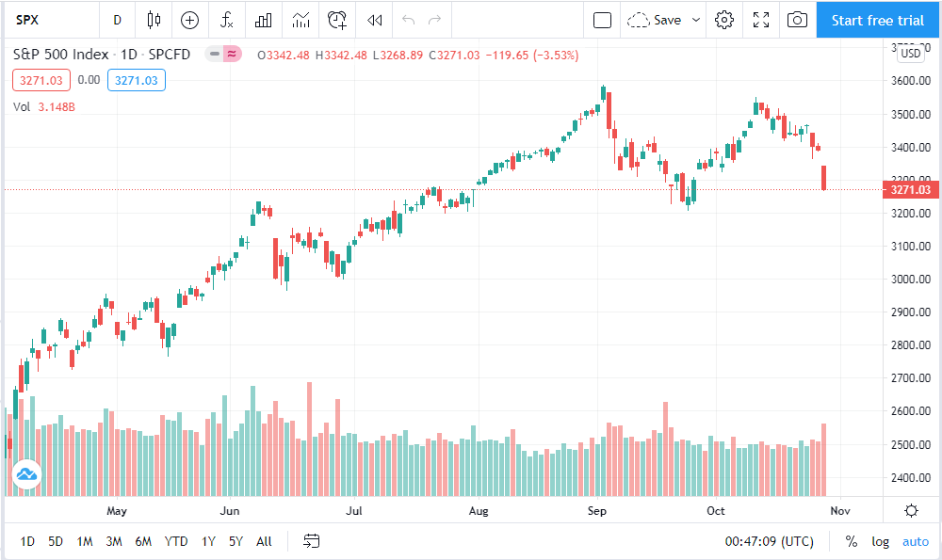Select the 6M time range
Image resolution: width=942 pixels, height=560 pixels.
143,541
